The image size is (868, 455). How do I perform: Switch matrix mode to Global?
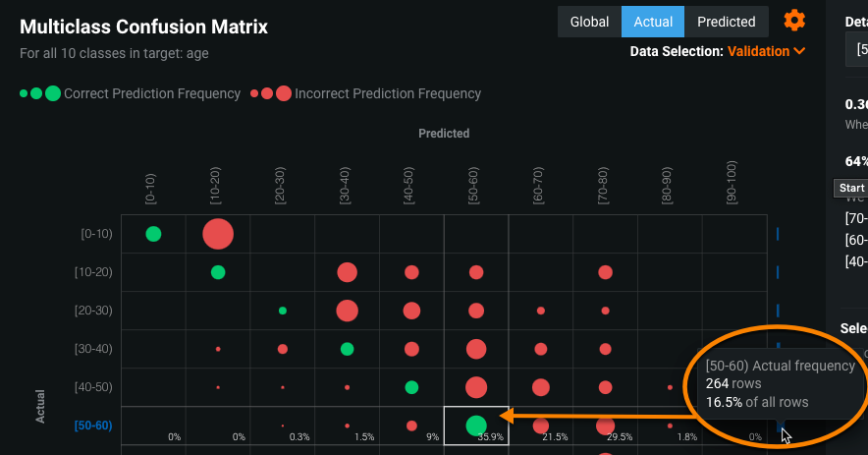coord(589,22)
